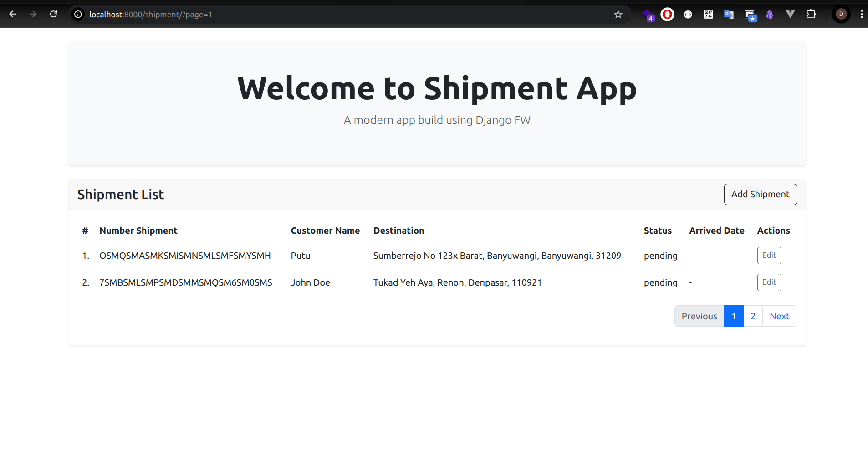
Task: Open the QR code generator extension
Action: pos(708,14)
